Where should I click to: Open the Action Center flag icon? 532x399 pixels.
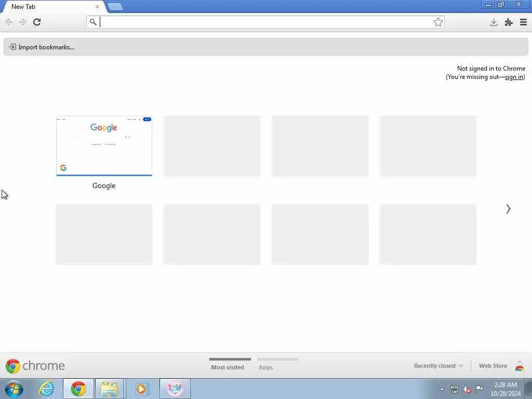[479, 389]
